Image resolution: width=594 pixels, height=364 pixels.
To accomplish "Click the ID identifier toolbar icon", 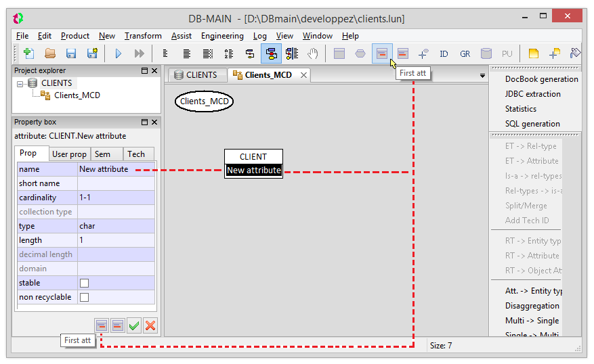I will 444,53.
